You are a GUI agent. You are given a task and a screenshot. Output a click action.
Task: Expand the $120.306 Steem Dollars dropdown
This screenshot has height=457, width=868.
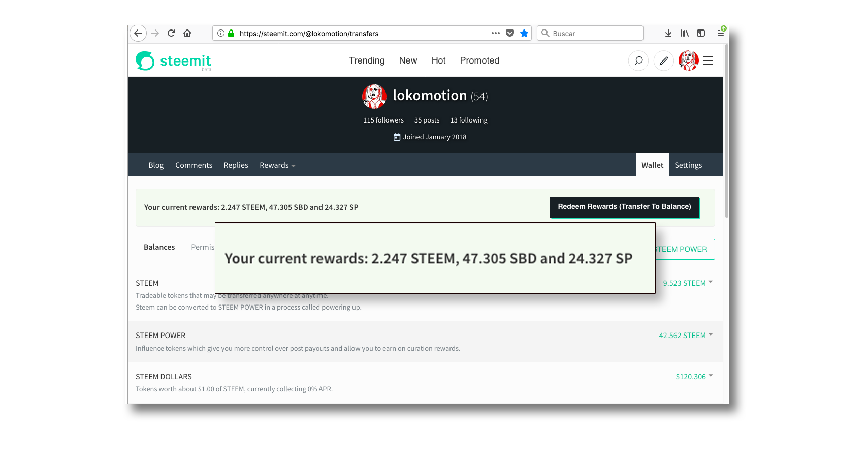[694, 377]
